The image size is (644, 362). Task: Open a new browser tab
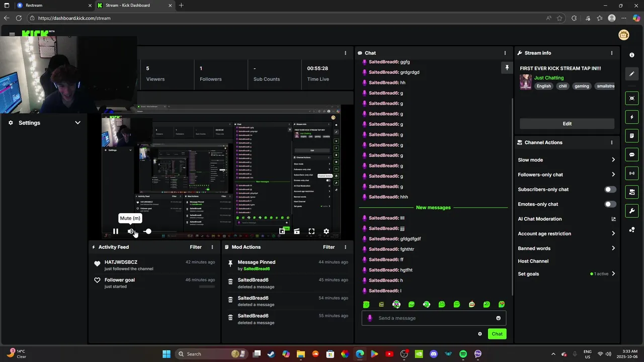(x=181, y=6)
